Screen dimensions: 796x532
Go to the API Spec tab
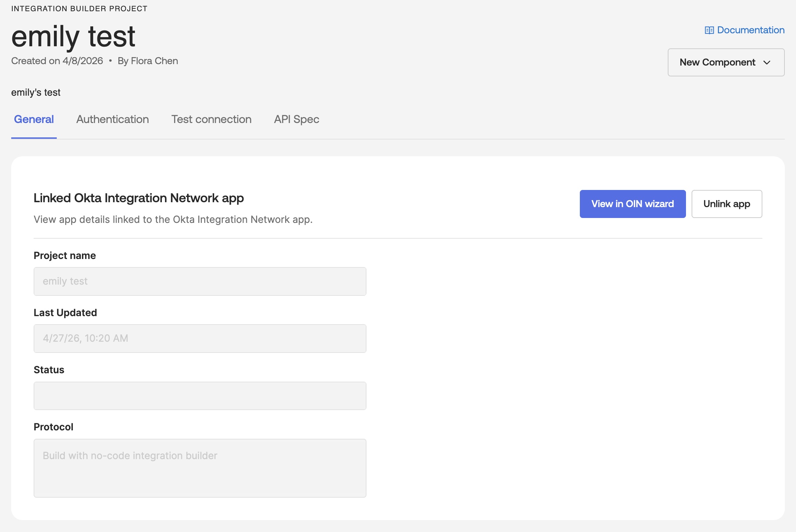point(296,120)
